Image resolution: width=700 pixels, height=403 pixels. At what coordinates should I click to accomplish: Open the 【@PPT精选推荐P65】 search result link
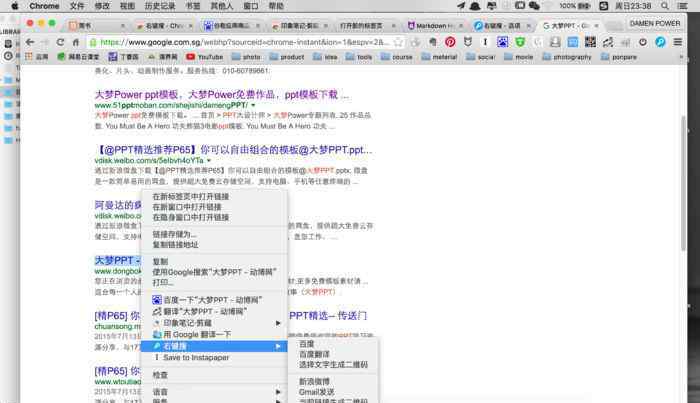click(x=233, y=150)
